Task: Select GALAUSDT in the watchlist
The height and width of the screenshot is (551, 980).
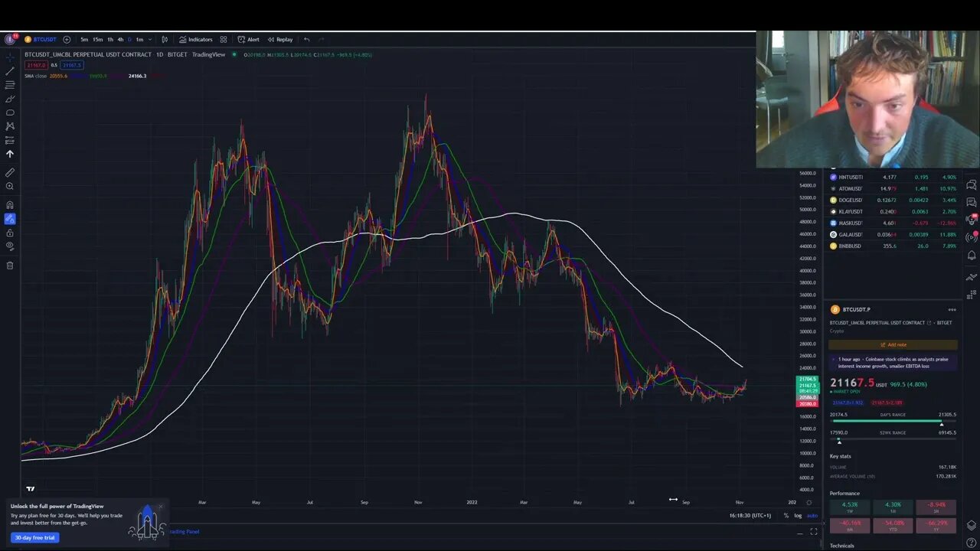Action: point(892,234)
